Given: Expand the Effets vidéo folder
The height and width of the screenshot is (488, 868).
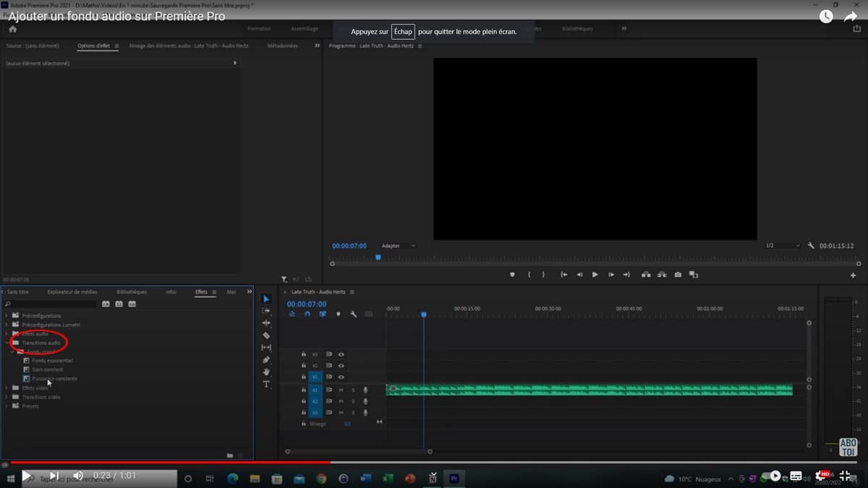Looking at the screenshot, I should [x=7, y=388].
